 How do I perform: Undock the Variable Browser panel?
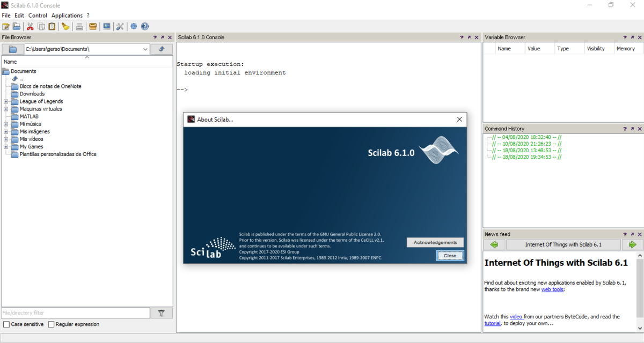pos(632,38)
